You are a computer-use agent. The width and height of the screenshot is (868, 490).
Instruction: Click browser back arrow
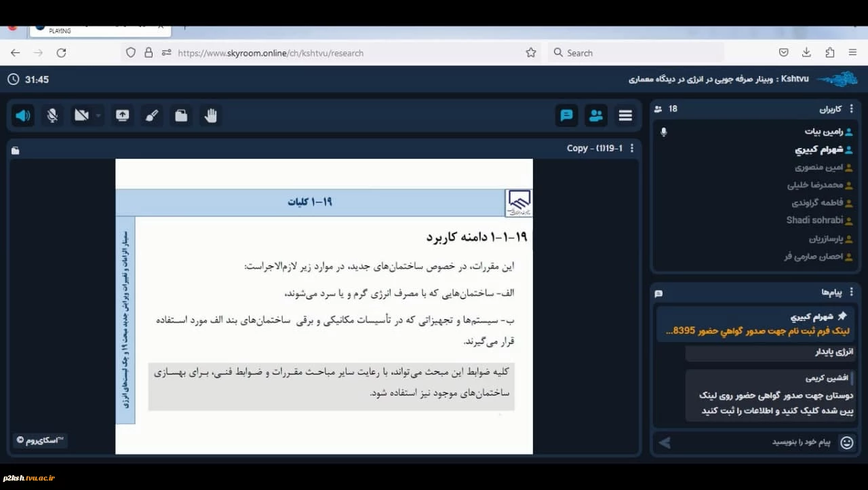pos(16,52)
